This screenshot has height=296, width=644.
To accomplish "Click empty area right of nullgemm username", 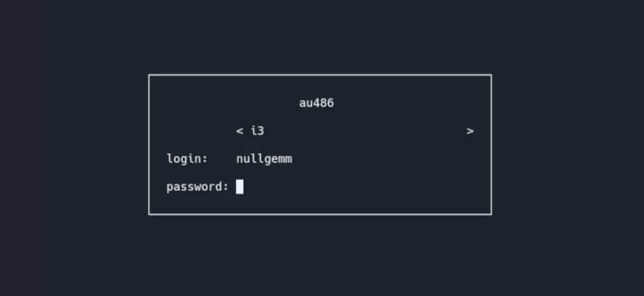I will [x=382, y=159].
